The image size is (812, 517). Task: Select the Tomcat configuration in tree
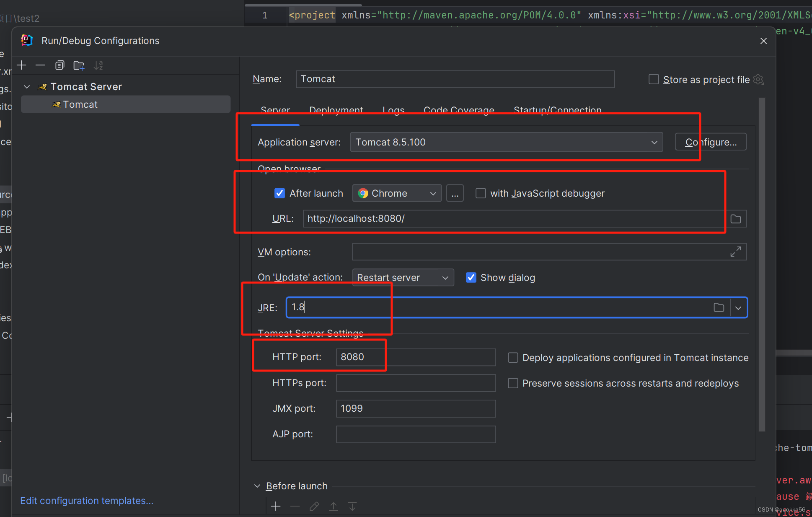click(x=126, y=104)
